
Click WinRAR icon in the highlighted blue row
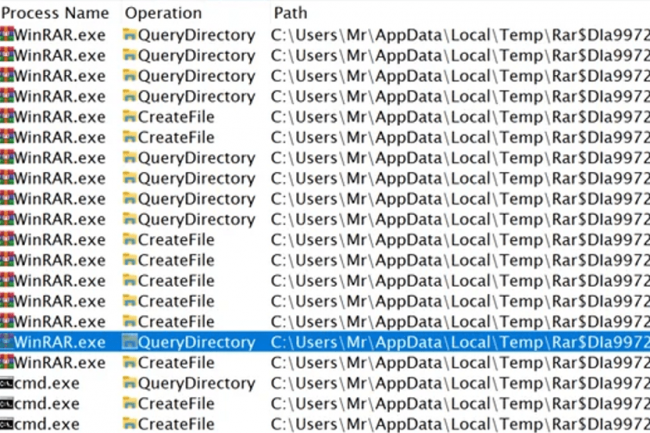point(7,342)
